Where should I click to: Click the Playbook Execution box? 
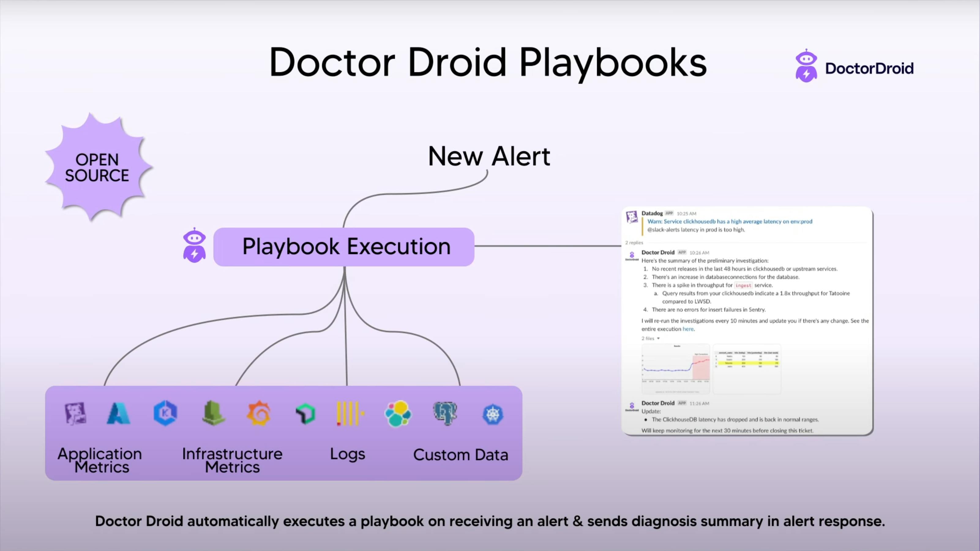coord(344,247)
